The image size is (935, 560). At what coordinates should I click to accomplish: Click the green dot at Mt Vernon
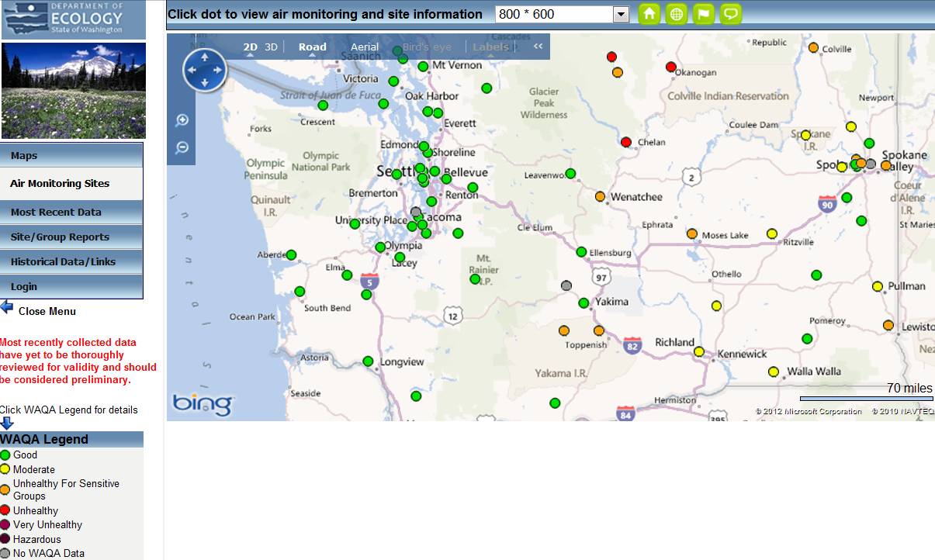click(423, 67)
